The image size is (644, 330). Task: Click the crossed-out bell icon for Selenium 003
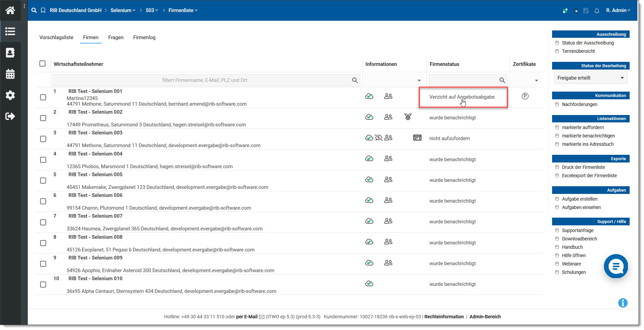coord(379,138)
